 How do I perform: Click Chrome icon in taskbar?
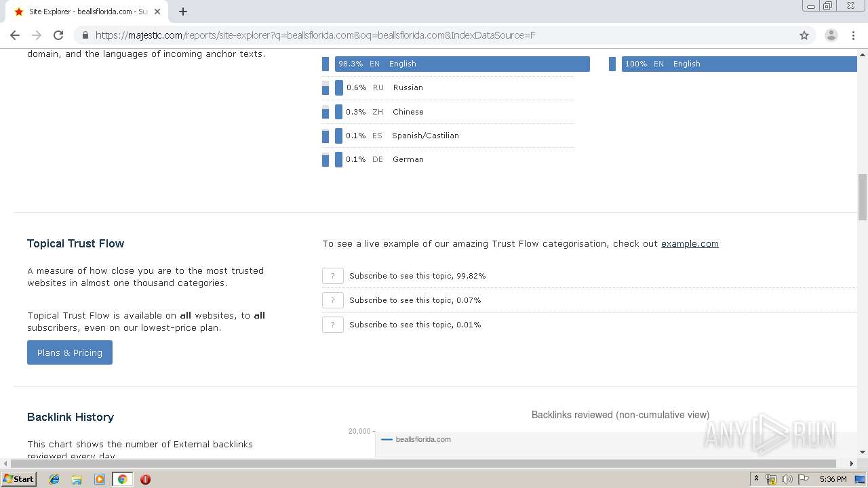click(122, 479)
